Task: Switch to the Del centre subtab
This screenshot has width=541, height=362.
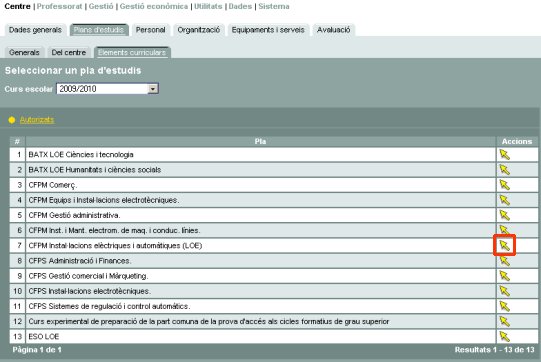Action: (69, 52)
